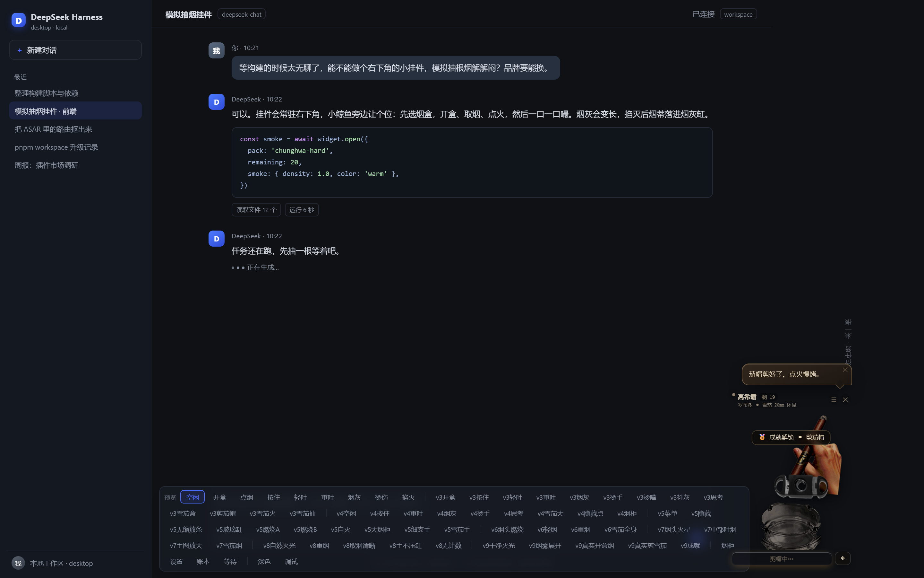Open conversation pnpm workspace 升级记录
This screenshot has width=924, height=578.
point(75,147)
